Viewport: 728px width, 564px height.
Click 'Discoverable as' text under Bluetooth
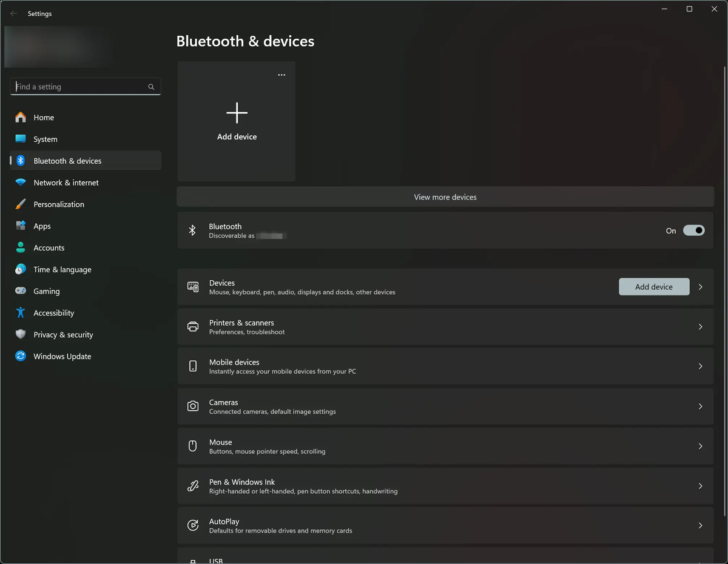click(x=232, y=236)
